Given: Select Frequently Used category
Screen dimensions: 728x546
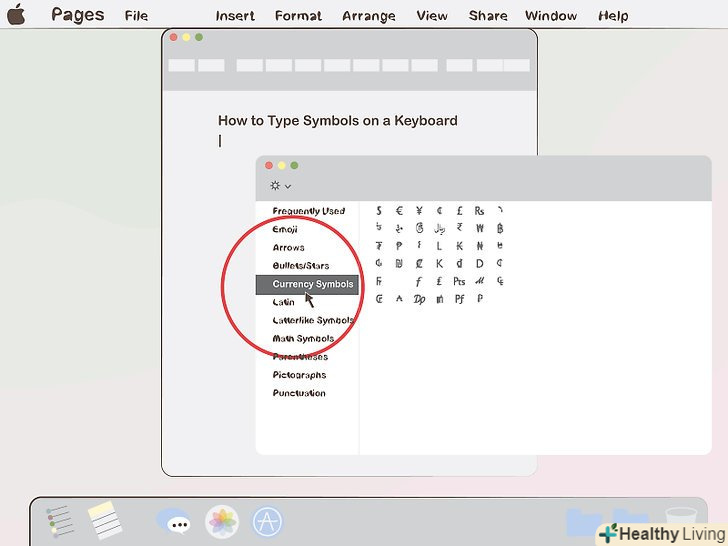Looking at the screenshot, I should (309, 211).
